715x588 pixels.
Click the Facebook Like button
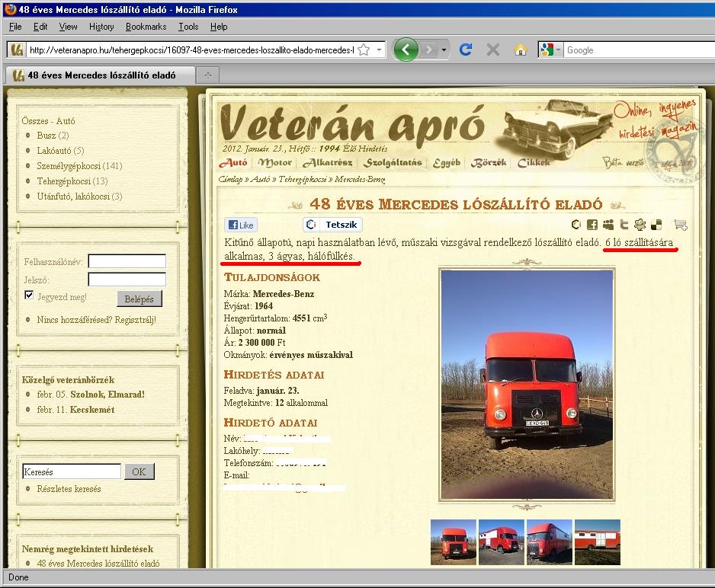pos(240,225)
